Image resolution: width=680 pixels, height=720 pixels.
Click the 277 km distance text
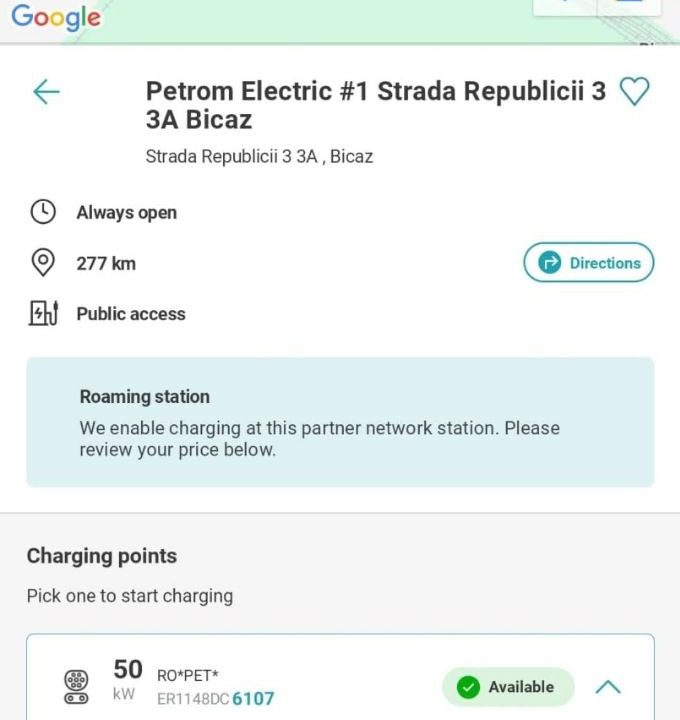[x=106, y=264]
